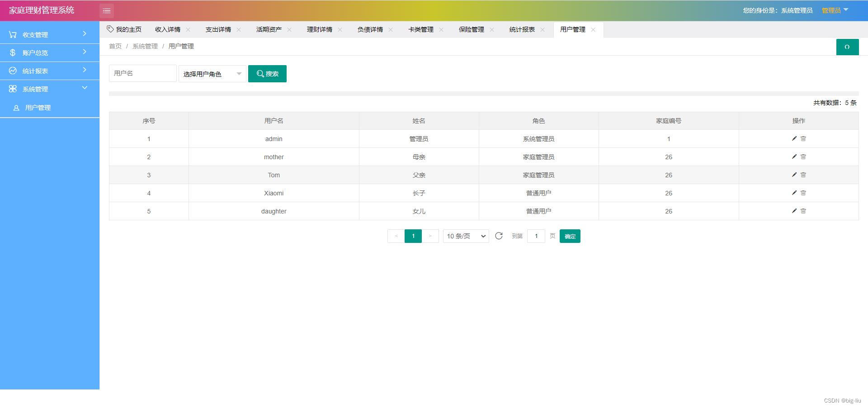Edit the daughter user row

(x=794, y=211)
